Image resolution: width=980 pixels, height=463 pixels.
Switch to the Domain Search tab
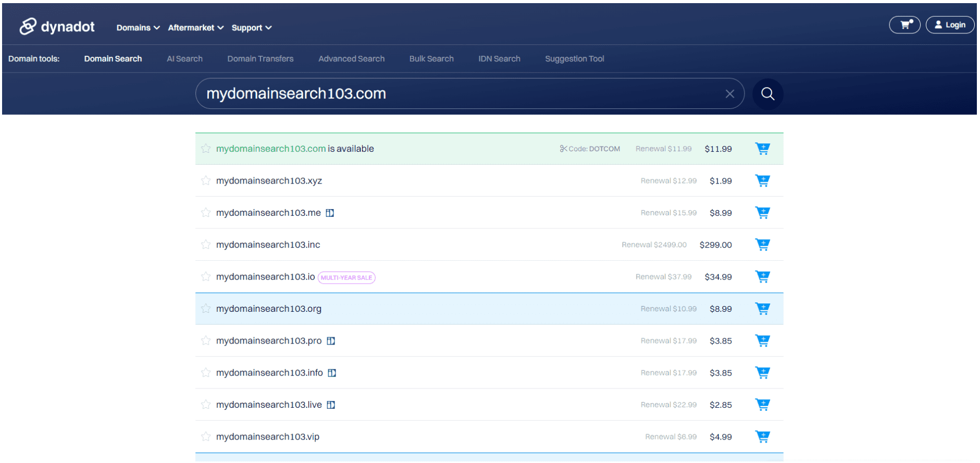[x=113, y=59]
